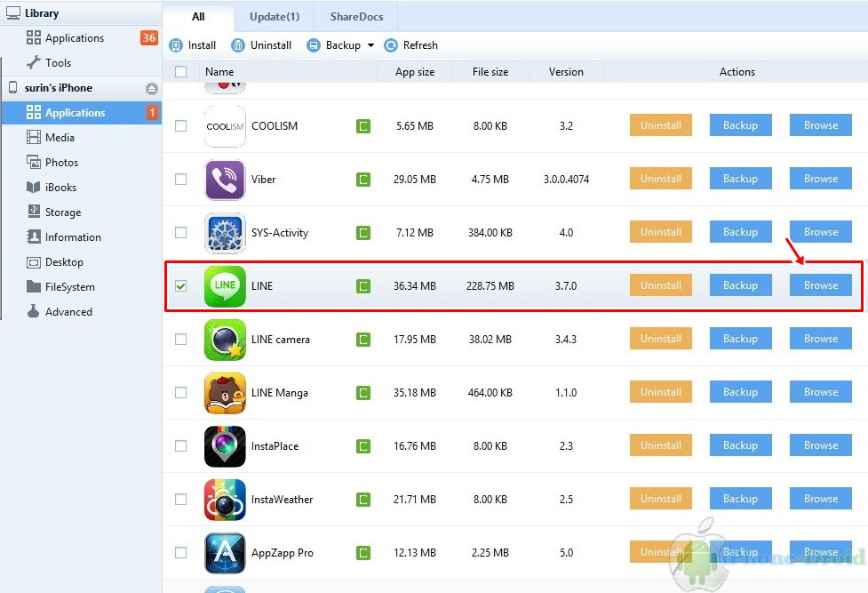
Task: Backup the LINE app
Action: (741, 285)
